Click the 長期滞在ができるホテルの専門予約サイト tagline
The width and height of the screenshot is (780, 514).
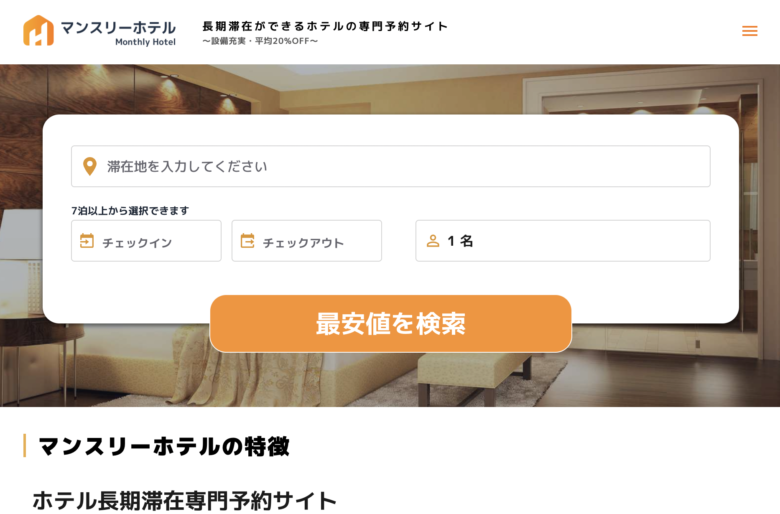(325, 26)
